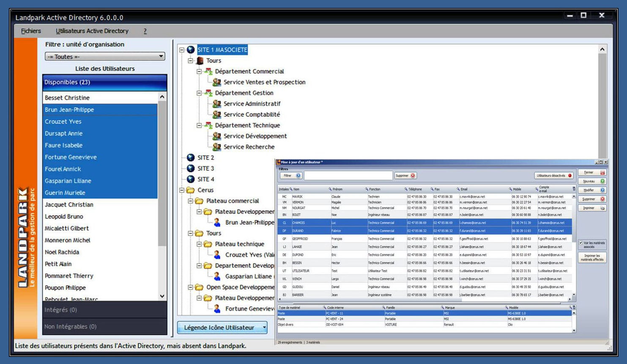Viewport: 627px width, 364px height.
Task: Click the Brun Jean-Philippe user icon in tree
Action: (217, 222)
